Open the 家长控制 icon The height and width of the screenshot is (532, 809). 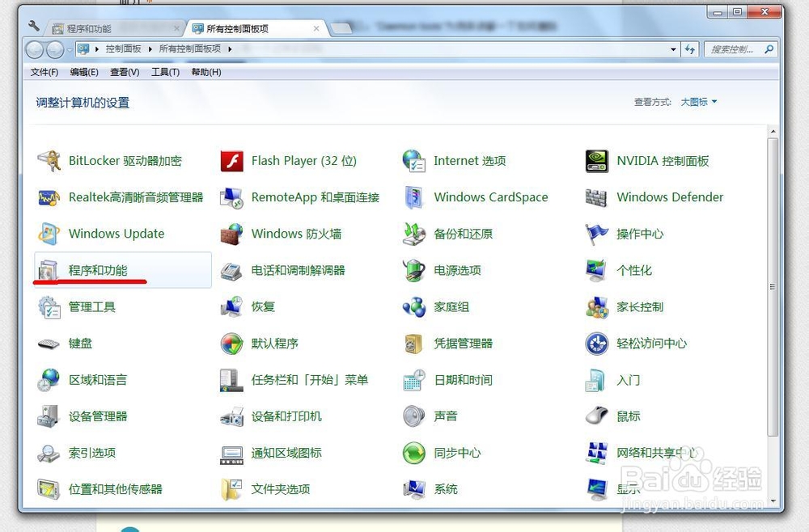[x=597, y=307]
